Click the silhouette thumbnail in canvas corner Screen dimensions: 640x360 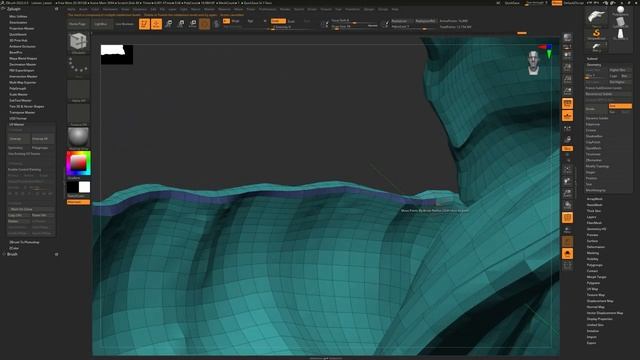pos(117,54)
